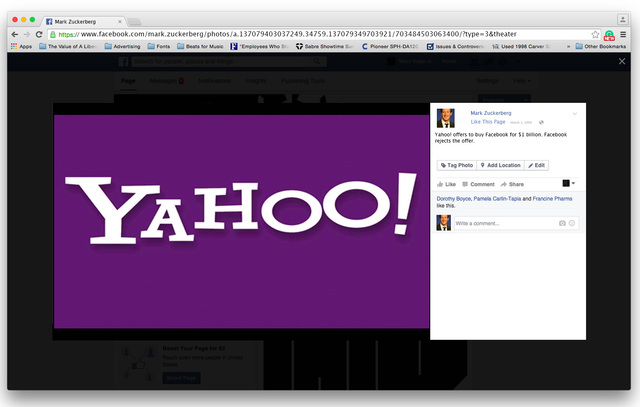Open the 'Beats for Music' bookmarks folder

200,46
